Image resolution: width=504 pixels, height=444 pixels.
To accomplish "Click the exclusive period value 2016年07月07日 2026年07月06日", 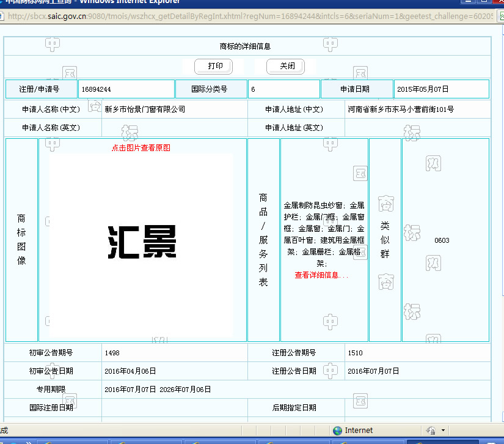I will pos(158,389).
